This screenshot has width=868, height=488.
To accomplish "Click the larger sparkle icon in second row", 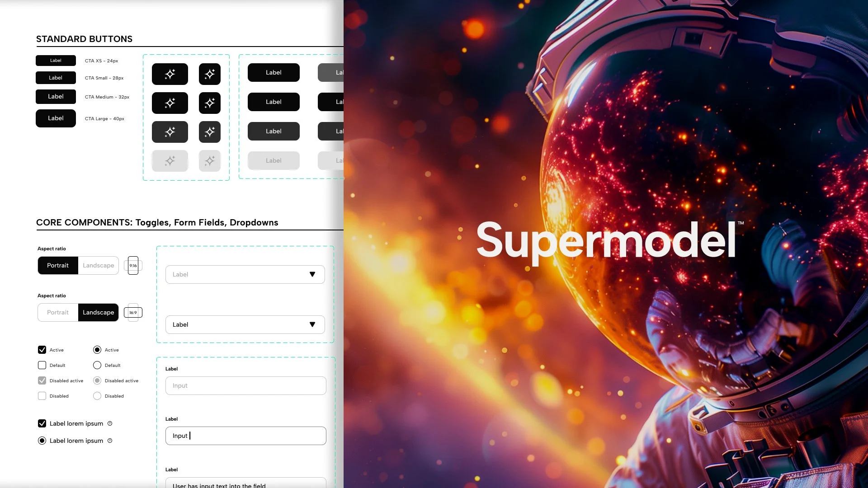I will (170, 103).
